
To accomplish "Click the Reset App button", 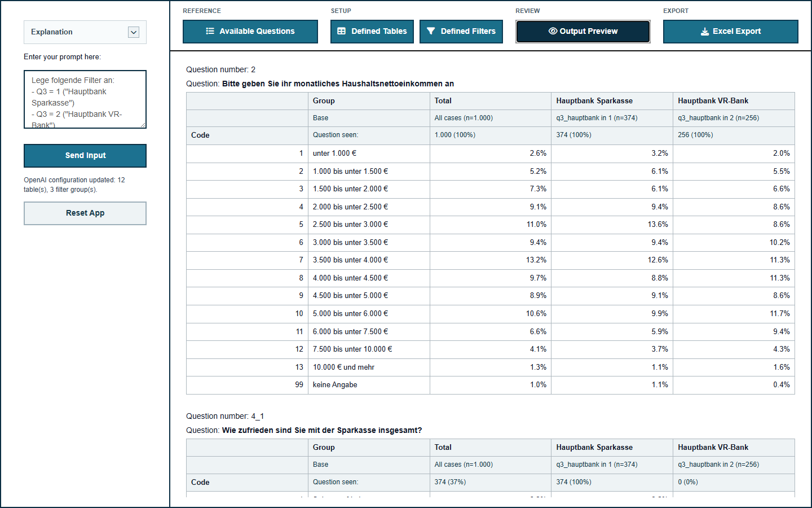I will [x=85, y=213].
